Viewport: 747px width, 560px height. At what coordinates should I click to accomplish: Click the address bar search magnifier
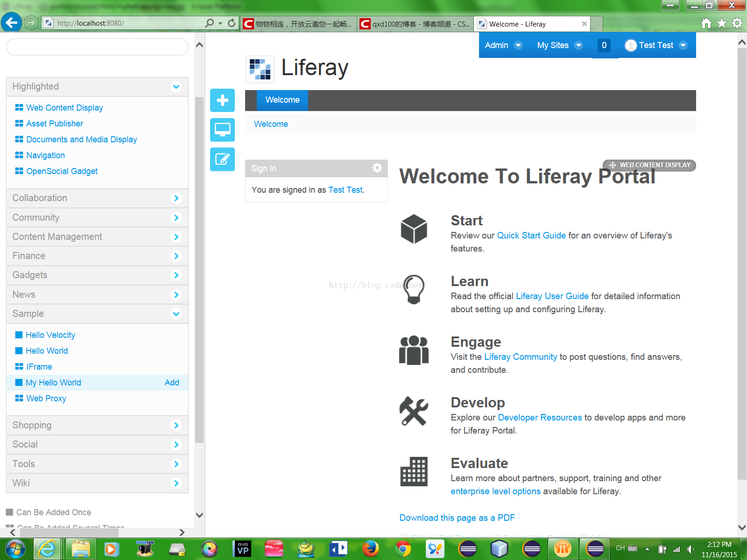tap(210, 23)
